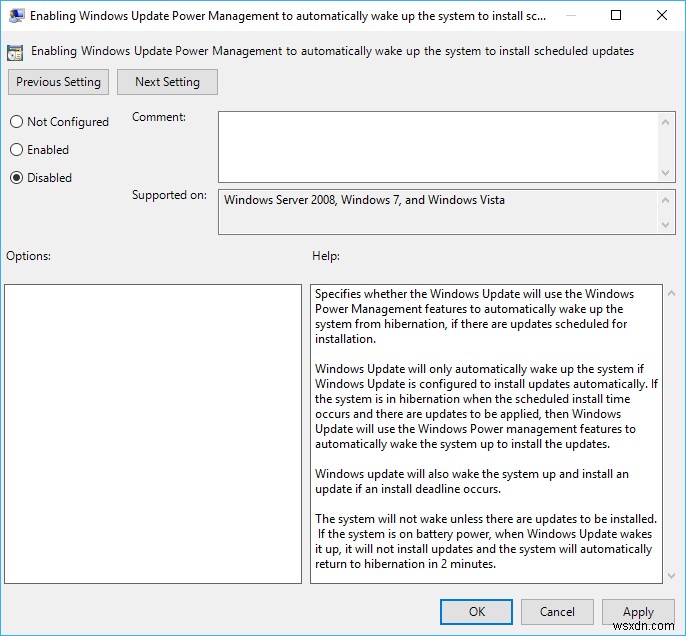Click the 'Help:' label
686x636 pixels.
(x=326, y=256)
